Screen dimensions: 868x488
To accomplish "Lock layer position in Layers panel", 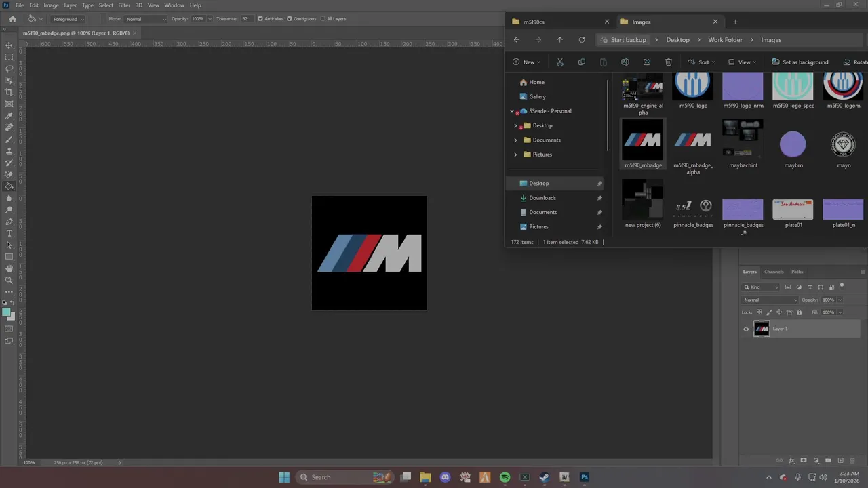I will tap(778, 312).
